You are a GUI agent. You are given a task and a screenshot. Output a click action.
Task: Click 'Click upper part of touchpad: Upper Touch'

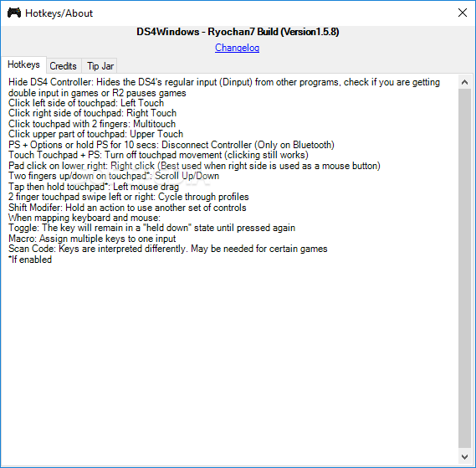coord(95,134)
